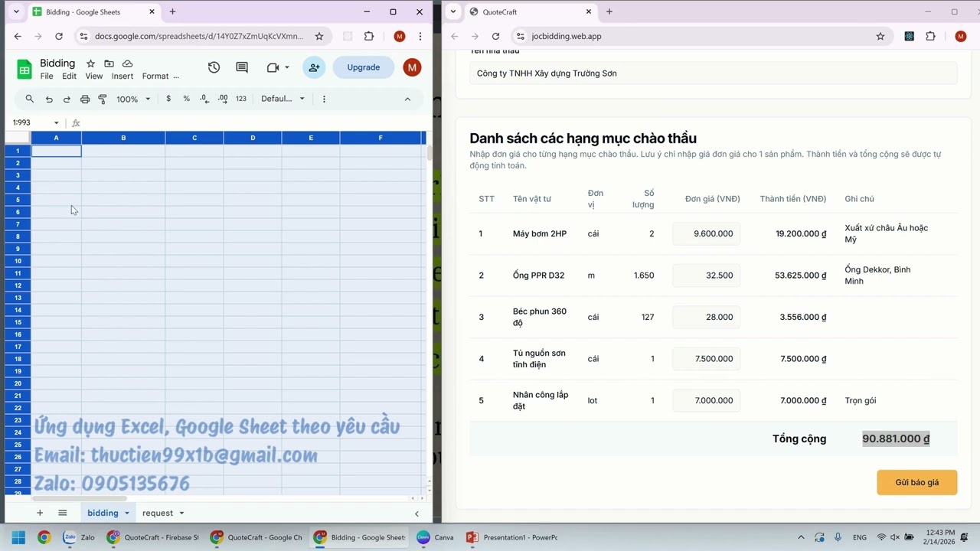
Task: Apply percent format icon
Action: [x=186, y=99]
